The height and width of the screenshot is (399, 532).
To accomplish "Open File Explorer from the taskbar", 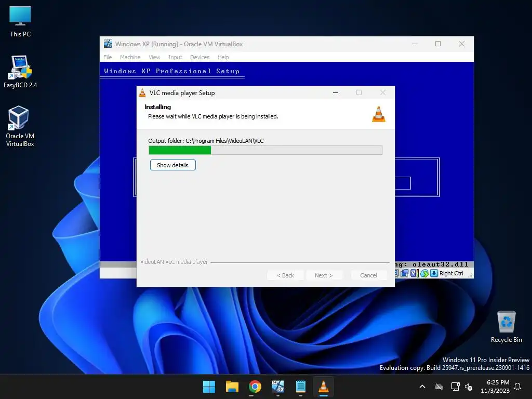I will [x=232, y=387].
